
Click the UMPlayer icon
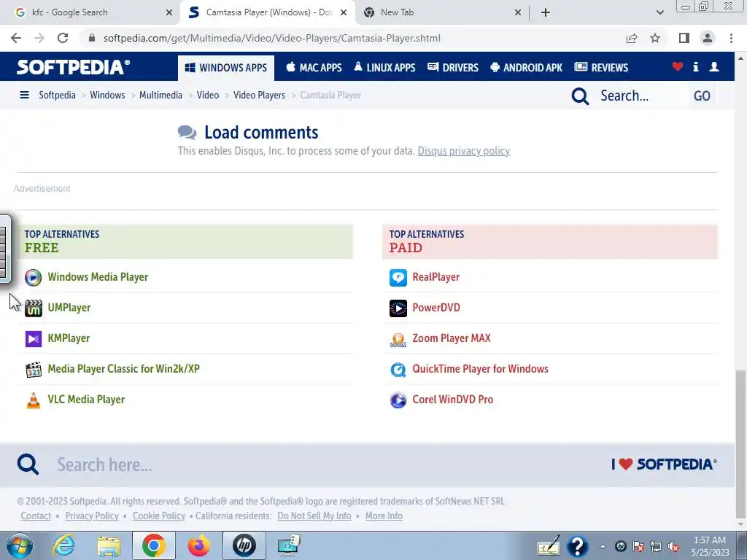click(33, 308)
